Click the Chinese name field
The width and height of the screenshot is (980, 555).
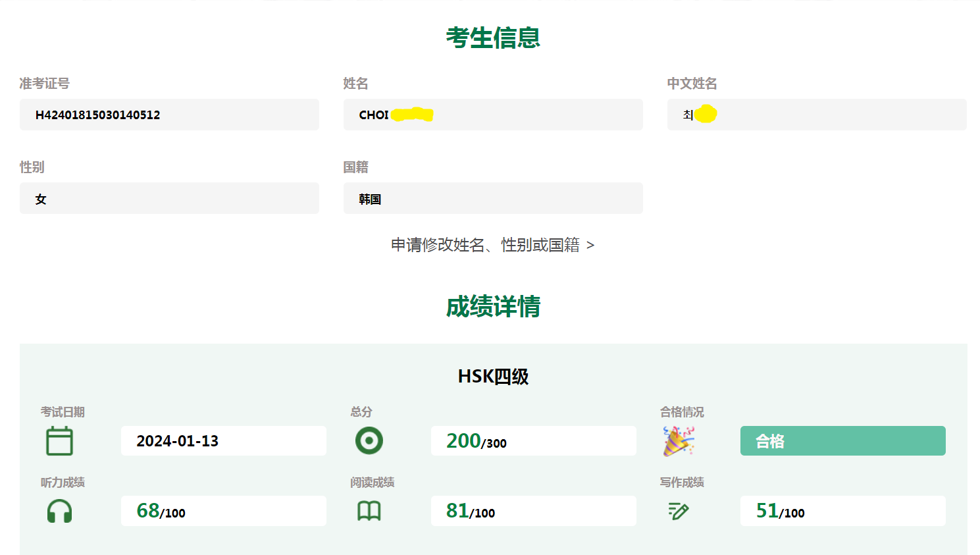pos(817,115)
